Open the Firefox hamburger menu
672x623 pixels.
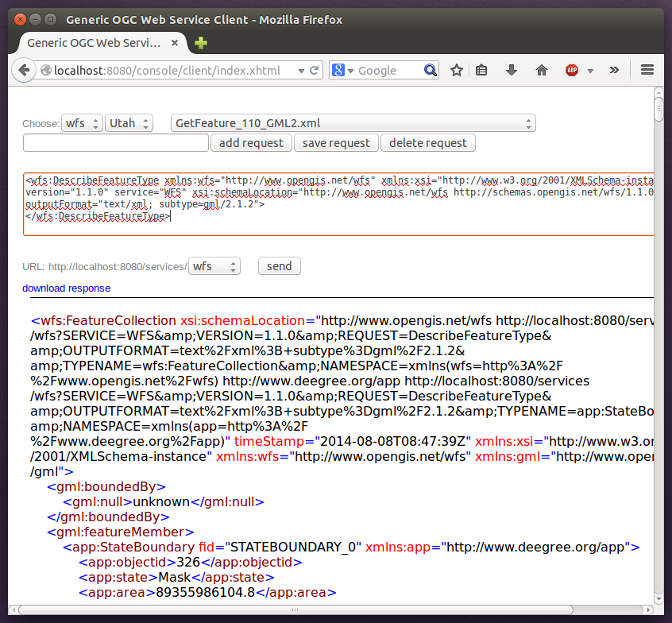[647, 70]
